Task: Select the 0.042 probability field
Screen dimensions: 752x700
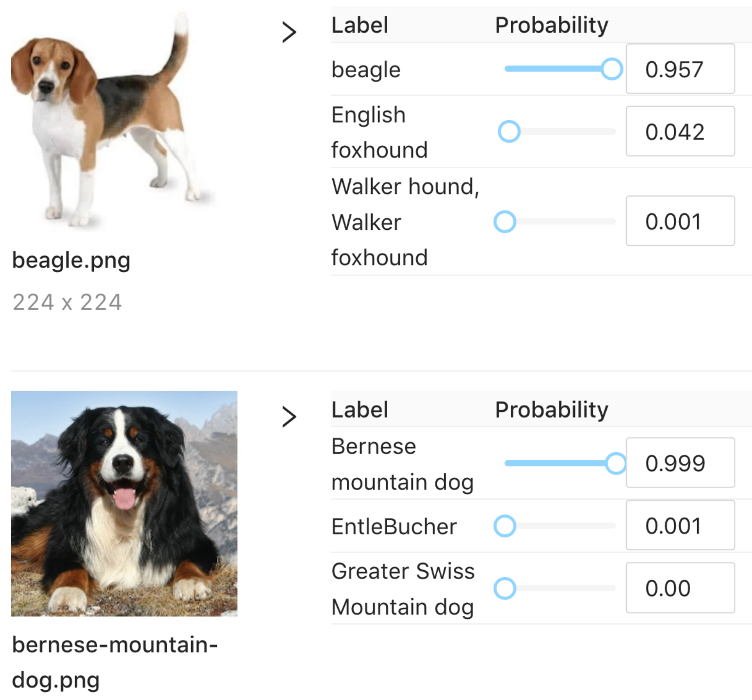Action: click(680, 131)
